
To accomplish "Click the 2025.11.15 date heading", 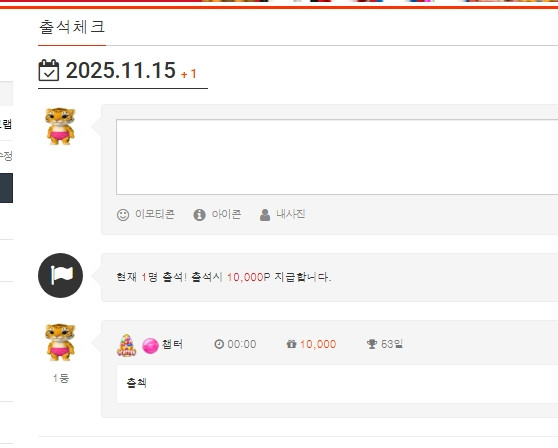I will pos(121,70).
